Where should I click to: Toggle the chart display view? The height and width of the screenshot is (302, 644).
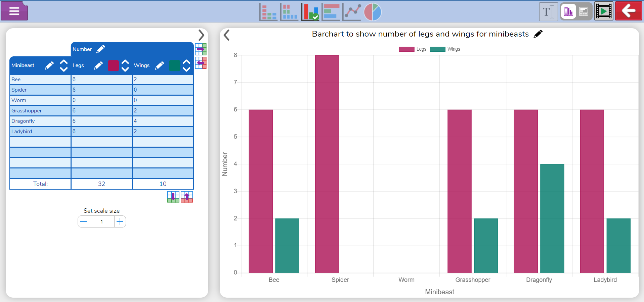568,11
